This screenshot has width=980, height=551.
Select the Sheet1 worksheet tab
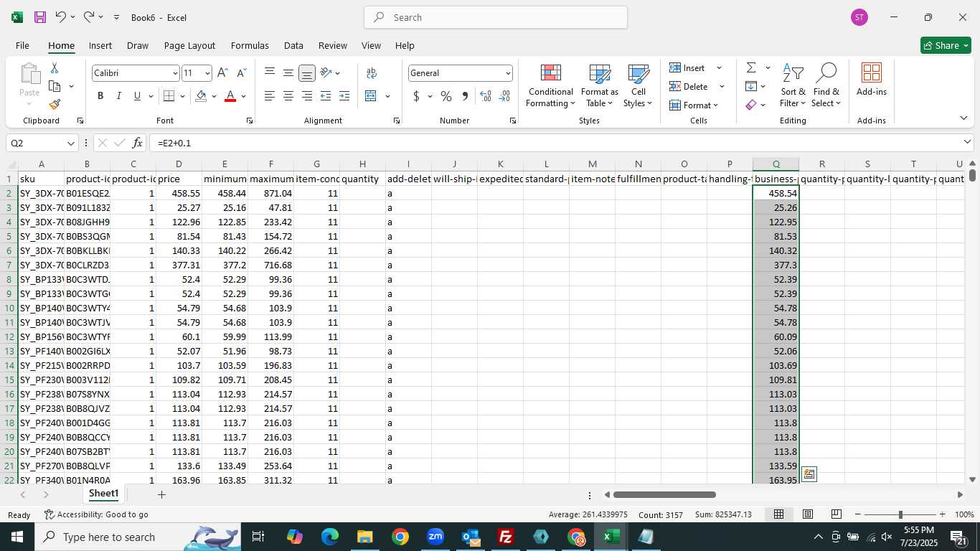click(x=103, y=494)
